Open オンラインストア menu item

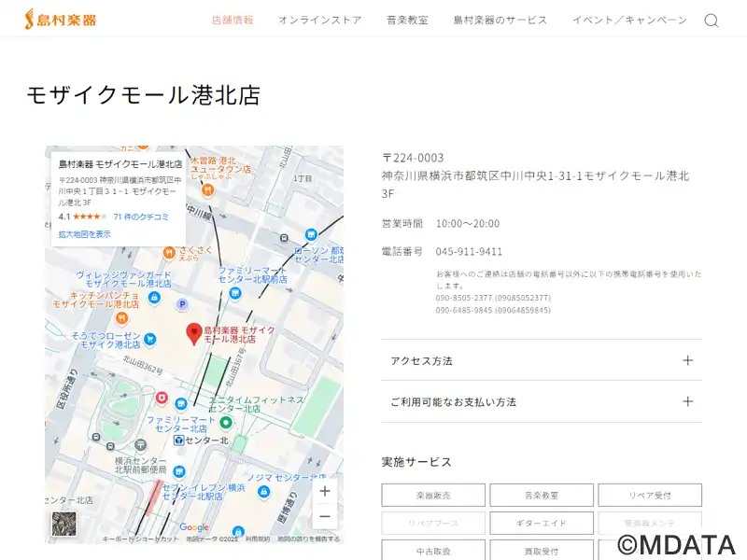(320, 20)
